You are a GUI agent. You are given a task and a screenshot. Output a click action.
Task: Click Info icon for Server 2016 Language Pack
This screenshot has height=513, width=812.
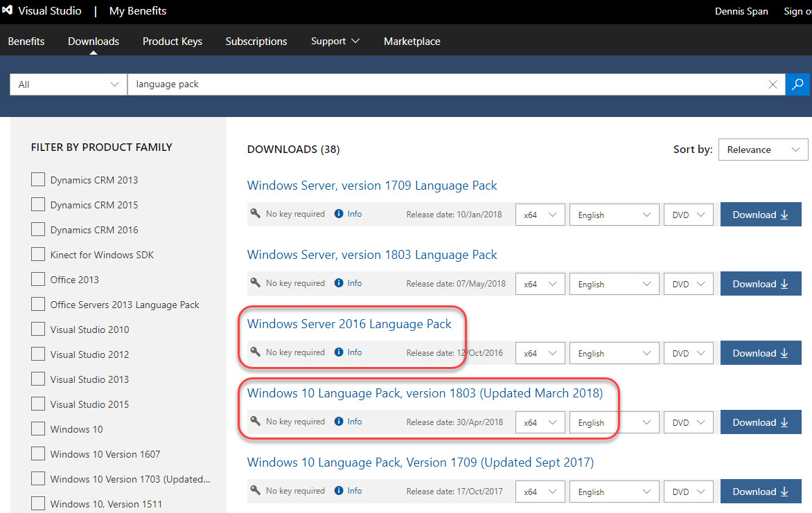(x=339, y=352)
